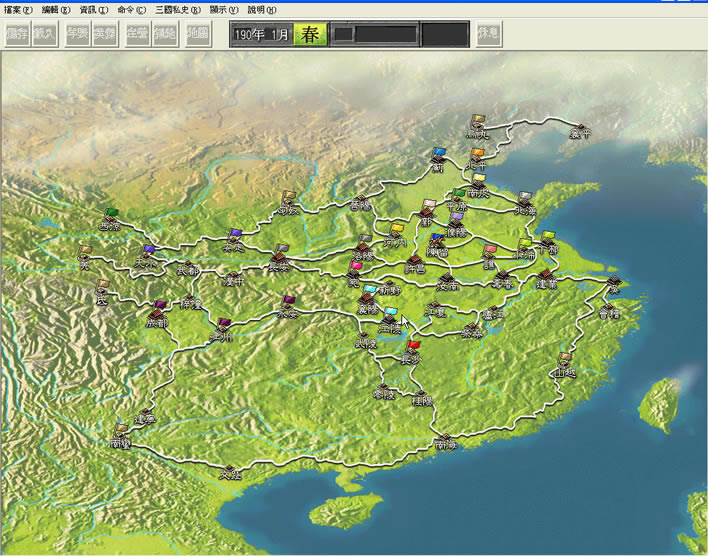The image size is (708, 556).
Task: Select the Jianye (建業) city icon
Action: coord(546,276)
